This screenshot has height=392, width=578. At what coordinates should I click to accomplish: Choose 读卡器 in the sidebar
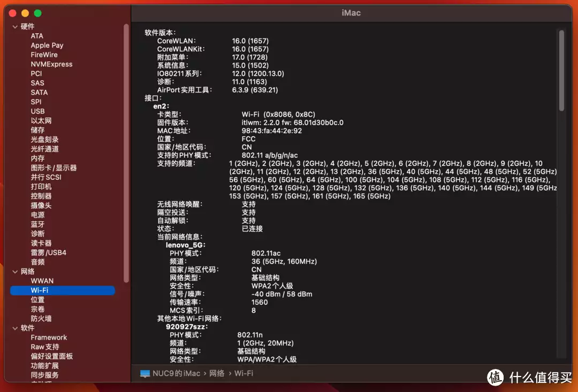click(41, 243)
